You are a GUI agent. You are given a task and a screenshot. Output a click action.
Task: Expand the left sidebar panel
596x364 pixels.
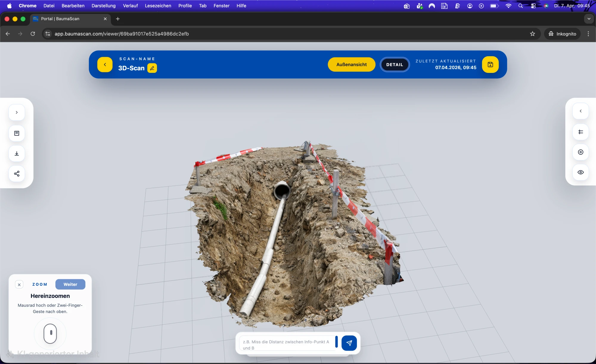coord(17,113)
